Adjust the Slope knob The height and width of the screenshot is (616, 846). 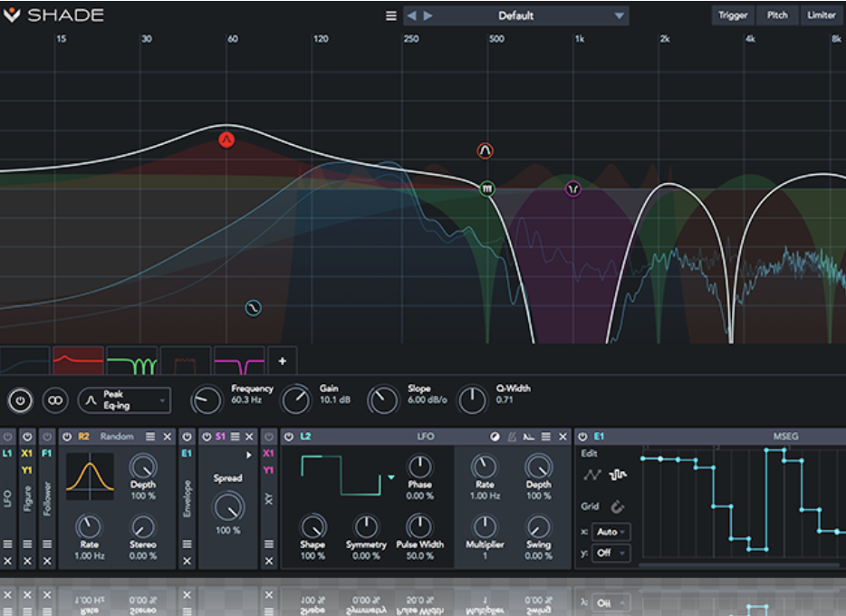(382, 400)
